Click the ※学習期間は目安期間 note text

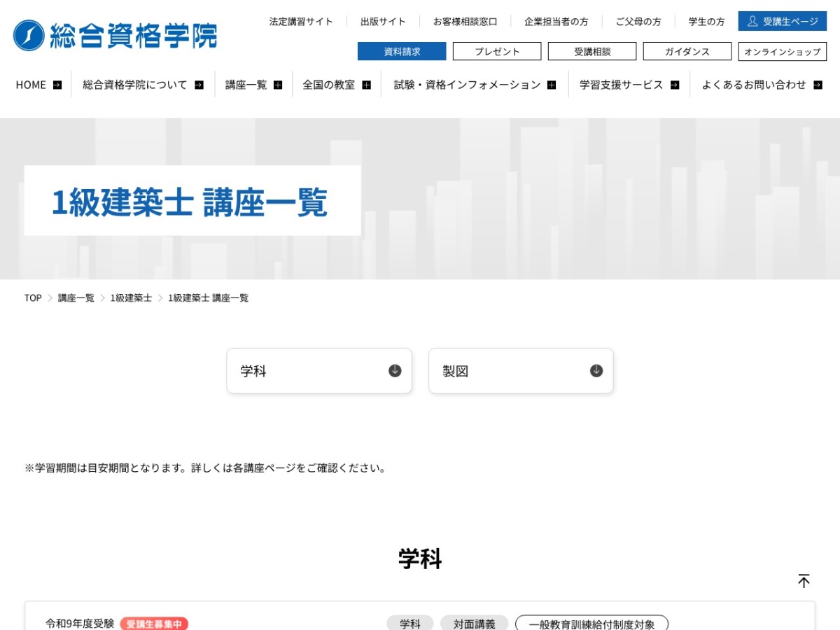coord(206,468)
